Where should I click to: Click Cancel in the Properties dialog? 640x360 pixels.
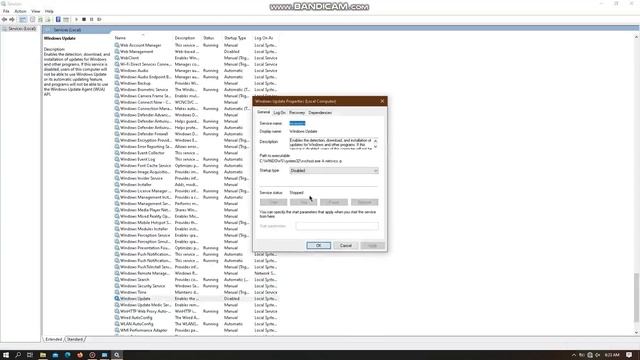[x=346, y=245]
